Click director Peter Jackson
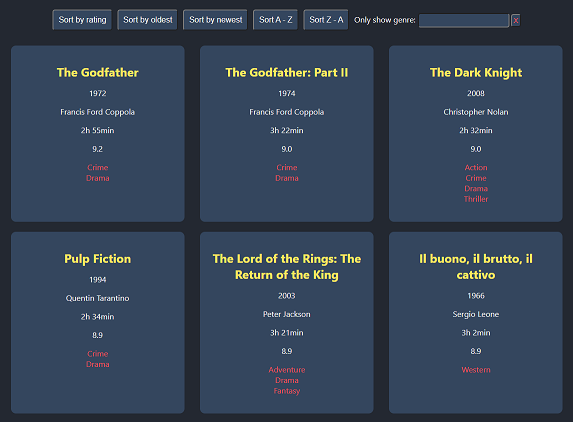Screen dimensions: 573x422 [286, 314]
